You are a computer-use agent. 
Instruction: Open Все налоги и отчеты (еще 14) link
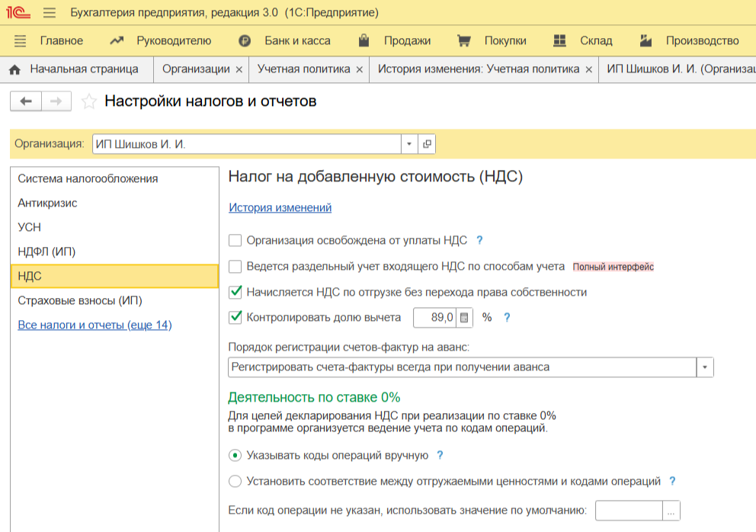coord(94,325)
